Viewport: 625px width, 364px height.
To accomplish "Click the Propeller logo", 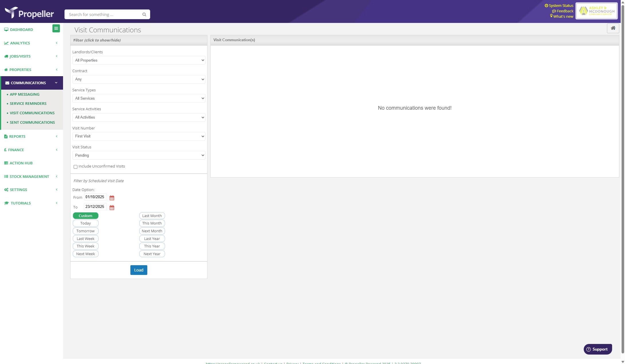I will click(x=29, y=13).
